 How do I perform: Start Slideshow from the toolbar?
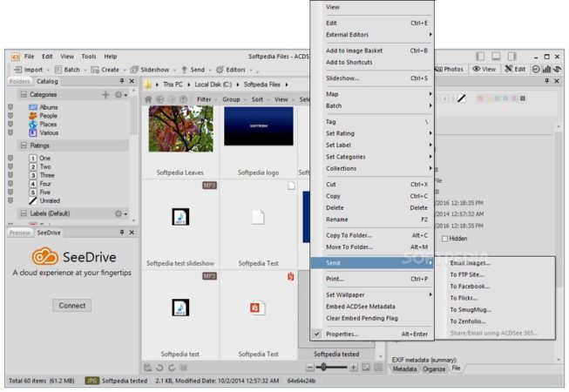click(150, 70)
